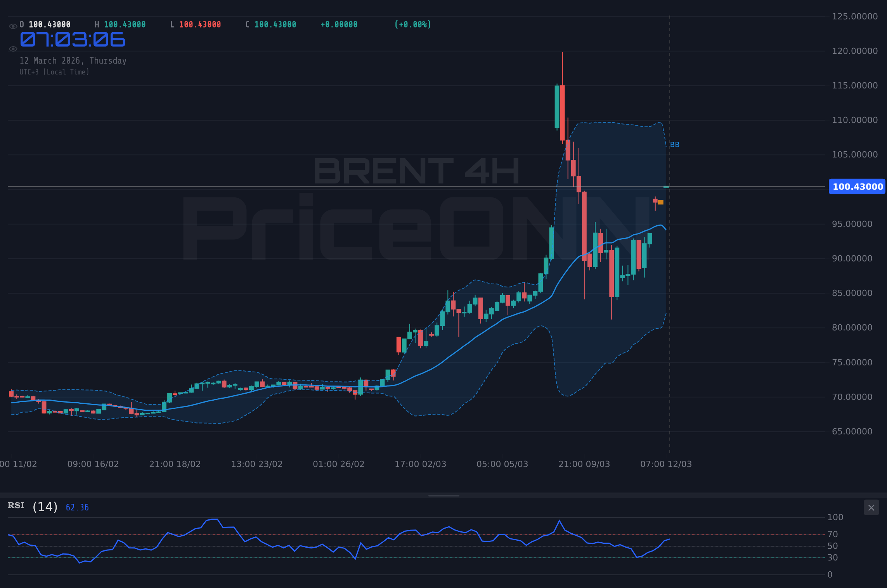This screenshot has height=588, width=887.
Task: Click the RSI 50 scale label
Action: click(x=833, y=546)
